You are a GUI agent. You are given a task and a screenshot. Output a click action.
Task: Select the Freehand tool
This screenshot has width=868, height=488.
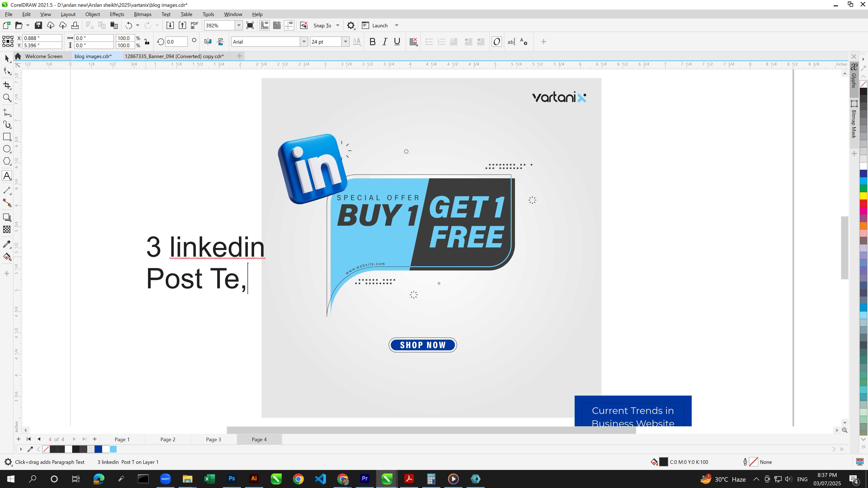pos(7,112)
